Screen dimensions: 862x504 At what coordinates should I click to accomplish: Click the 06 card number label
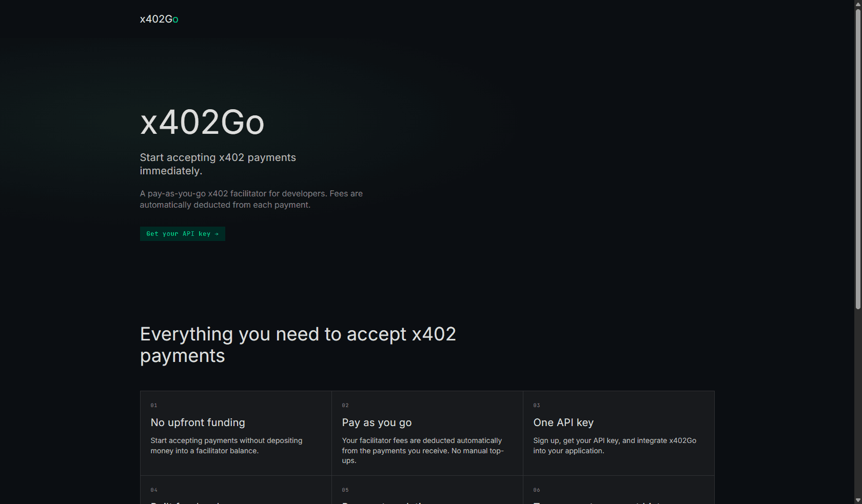[537, 490]
